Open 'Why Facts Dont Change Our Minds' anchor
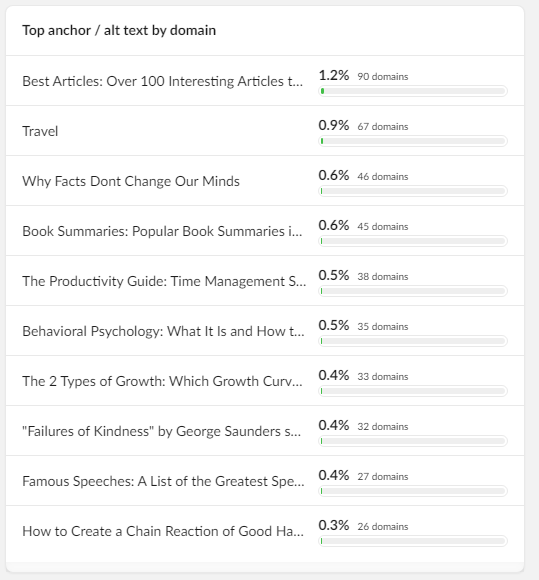The width and height of the screenshot is (539, 580). point(131,181)
